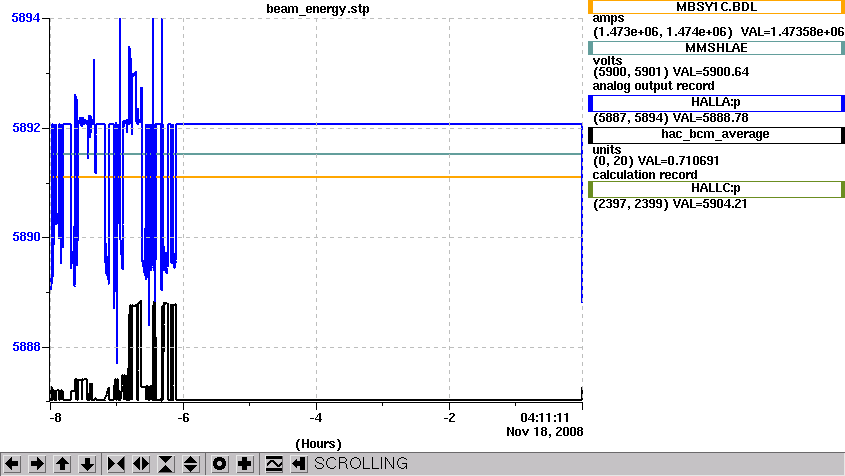845x476 pixels.
Task: Click the 'amps' units label
Action: tap(608, 19)
